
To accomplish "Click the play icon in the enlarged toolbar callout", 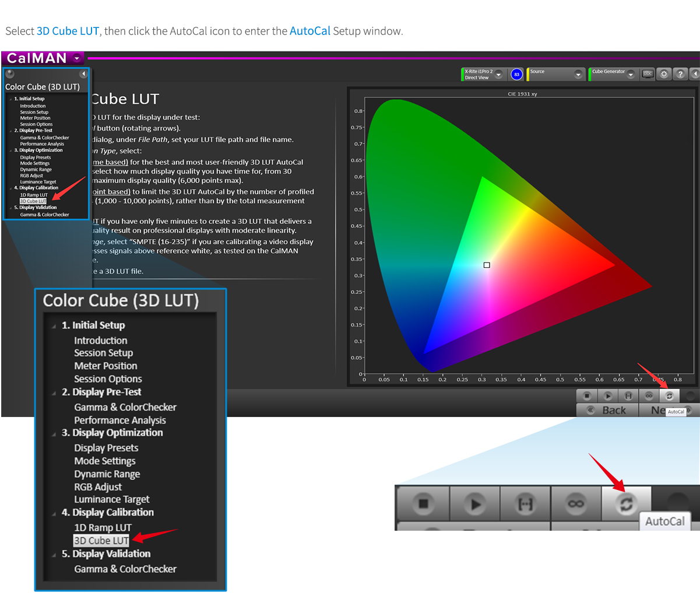I will point(475,503).
